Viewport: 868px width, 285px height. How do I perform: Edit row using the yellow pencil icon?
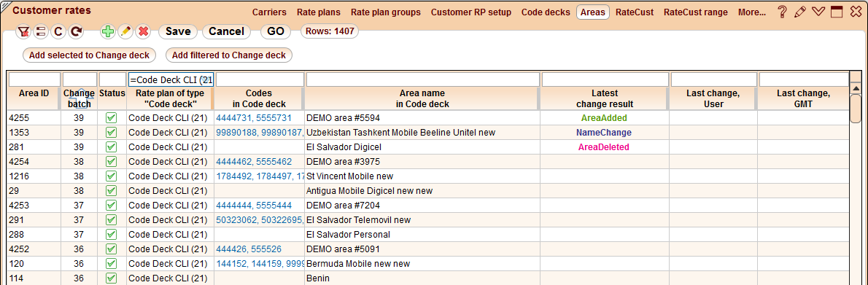click(x=125, y=31)
